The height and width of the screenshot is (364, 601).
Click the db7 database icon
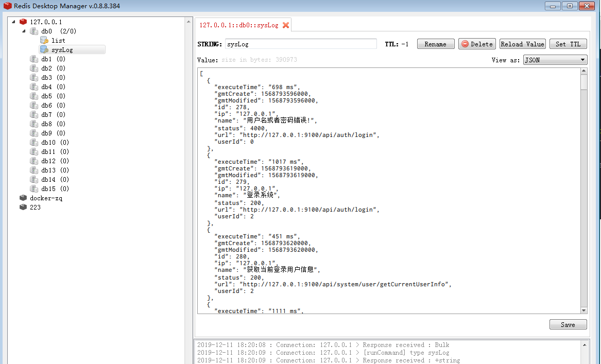coord(34,115)
